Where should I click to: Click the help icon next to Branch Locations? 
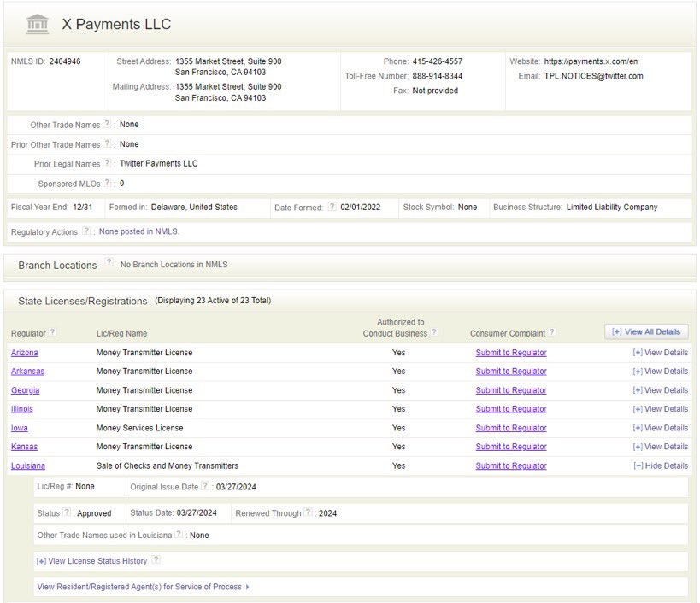(x=109, y=262)
